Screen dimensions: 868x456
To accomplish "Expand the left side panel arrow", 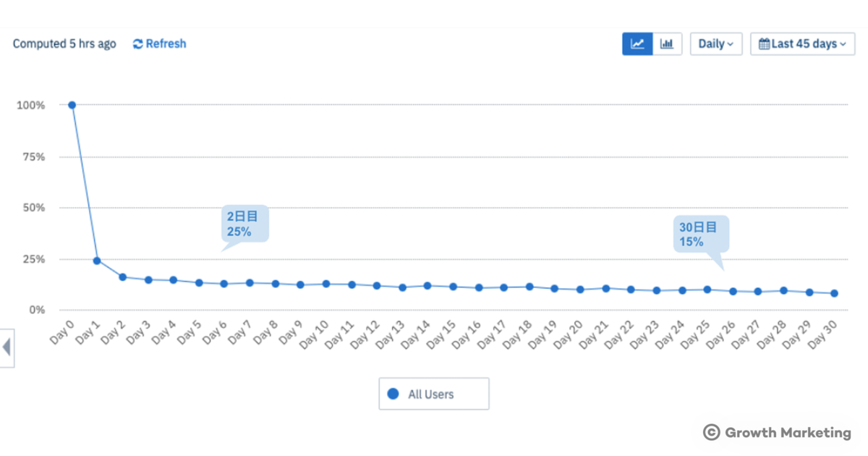I will tap(7, 348).
